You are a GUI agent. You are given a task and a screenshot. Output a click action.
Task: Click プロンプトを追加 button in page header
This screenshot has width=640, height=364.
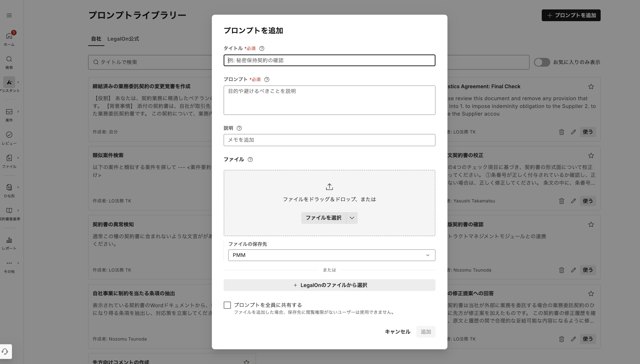click(x=571, y=15)
